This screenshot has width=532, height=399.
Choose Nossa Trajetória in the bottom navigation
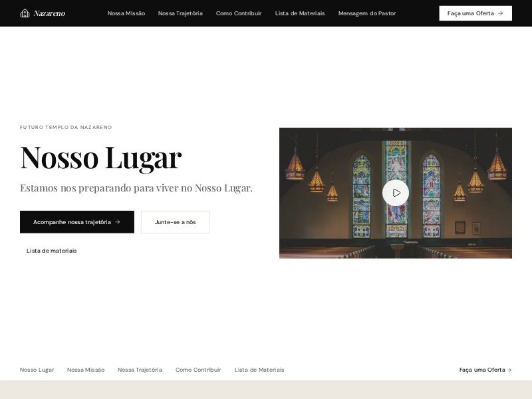point(140,370)
